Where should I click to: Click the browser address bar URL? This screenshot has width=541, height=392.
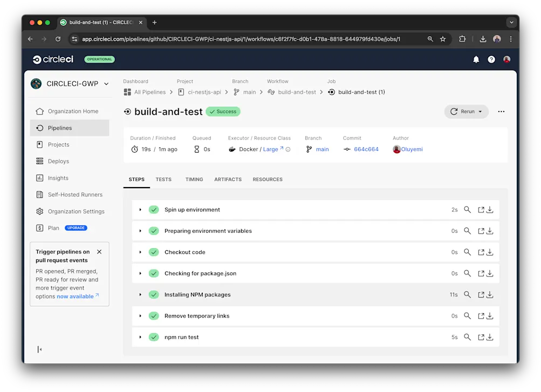point(241,39)
